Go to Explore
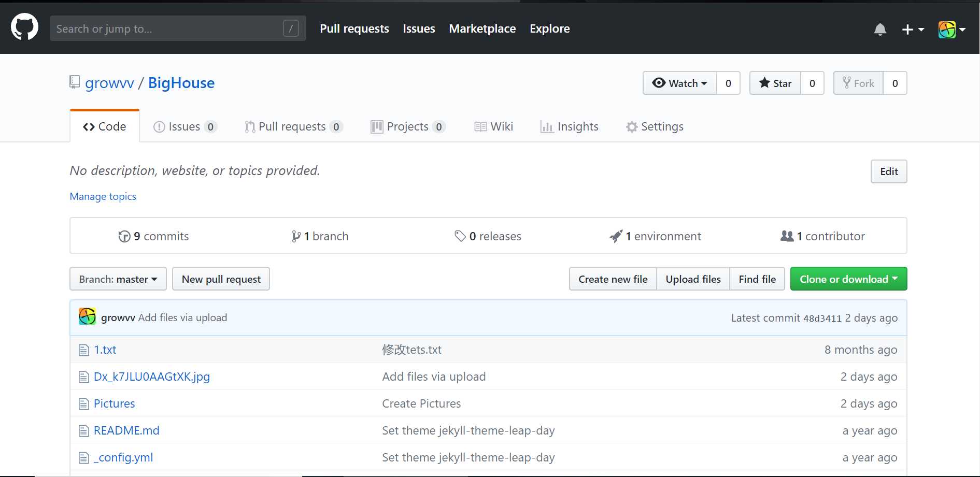The image size is (980, 477). point(550,28)
